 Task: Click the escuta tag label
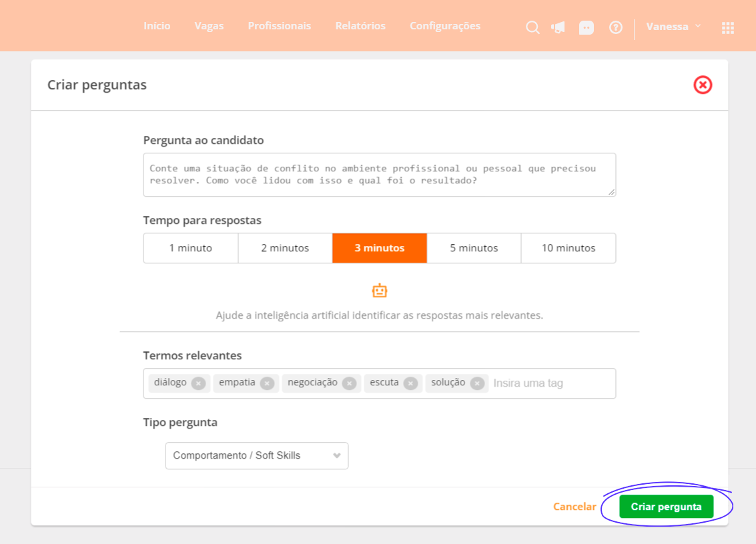[x=384, y=382]
